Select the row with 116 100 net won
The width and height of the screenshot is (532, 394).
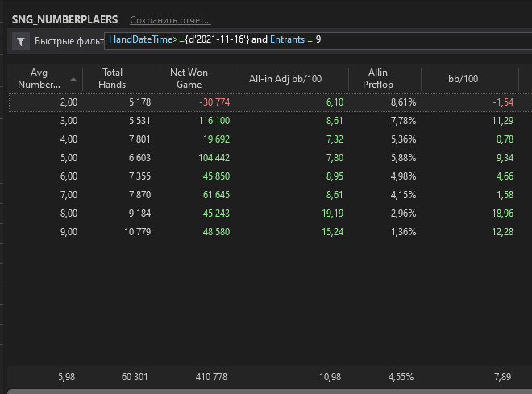[270, 121]
